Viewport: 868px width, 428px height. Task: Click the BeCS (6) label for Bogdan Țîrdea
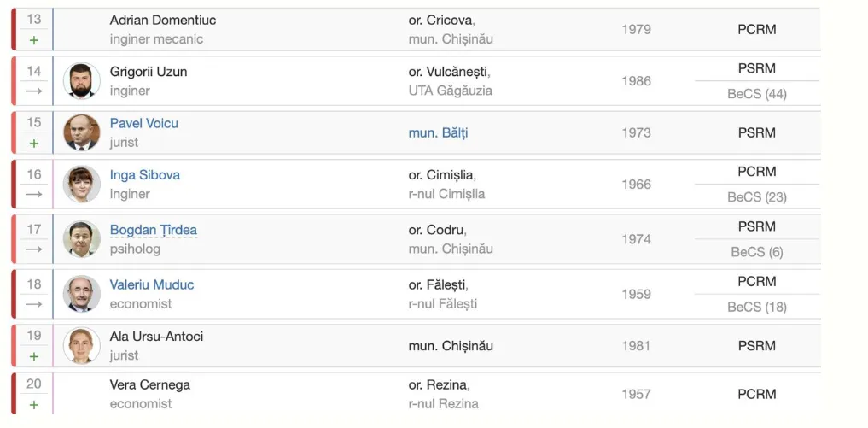[x=757, y=252]
